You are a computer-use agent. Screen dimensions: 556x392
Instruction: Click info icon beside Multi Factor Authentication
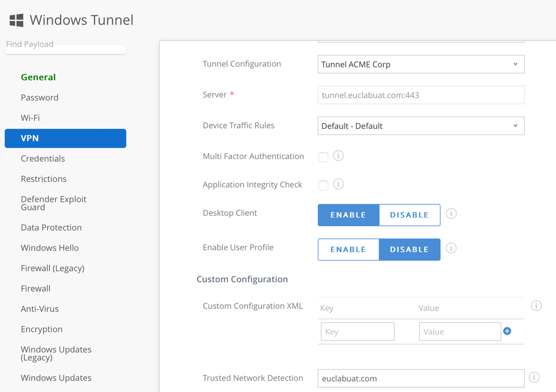338,156
